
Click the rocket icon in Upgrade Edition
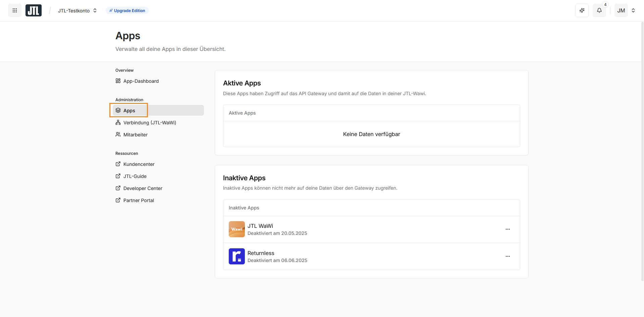point(111,10)
